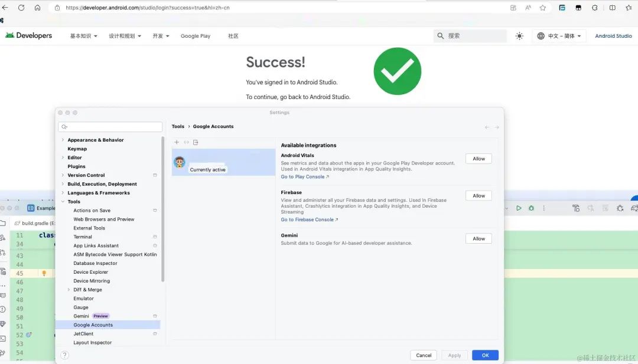This screenshot has height=364, width=638.
Task: Click the split screen icon in browser toolbar
Action: [x=613, y=7]
